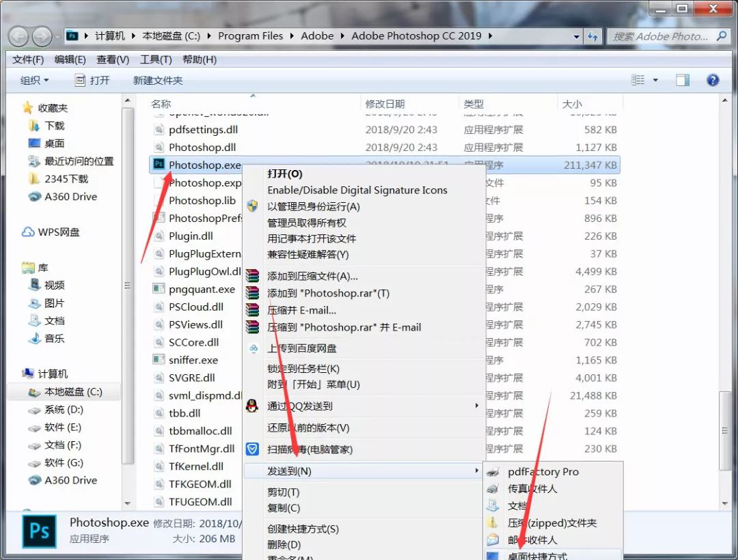The width and height of the screenshot is (738, 560).
Task: Click the pngquant.exe file icon
Action: 159,289
